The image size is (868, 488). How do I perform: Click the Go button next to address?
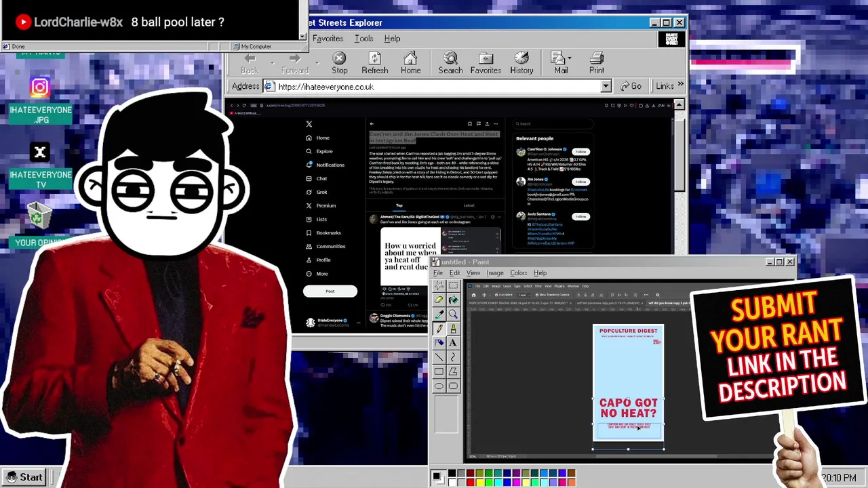click(631, 86)
